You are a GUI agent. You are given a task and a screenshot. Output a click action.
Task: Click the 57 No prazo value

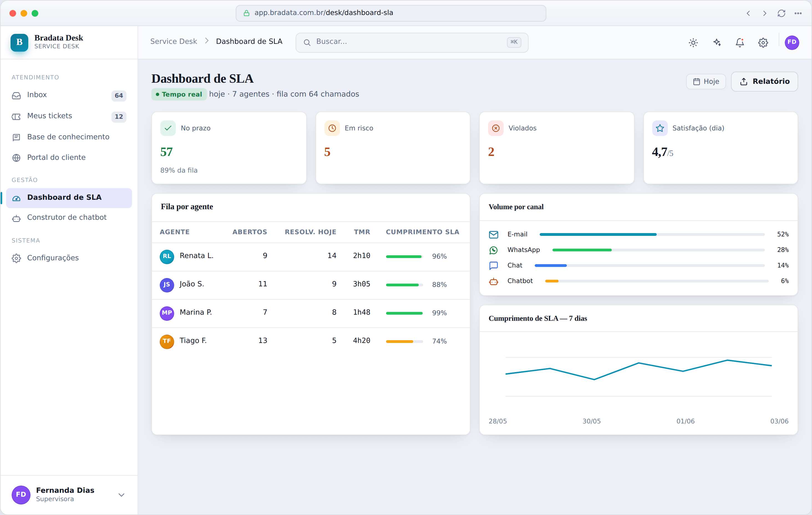[x=167, y=152]
